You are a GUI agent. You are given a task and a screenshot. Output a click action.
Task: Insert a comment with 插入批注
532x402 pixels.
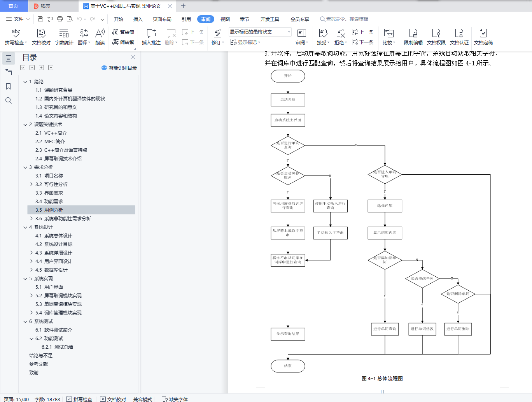pyautogui.click(x=151, y=37)
